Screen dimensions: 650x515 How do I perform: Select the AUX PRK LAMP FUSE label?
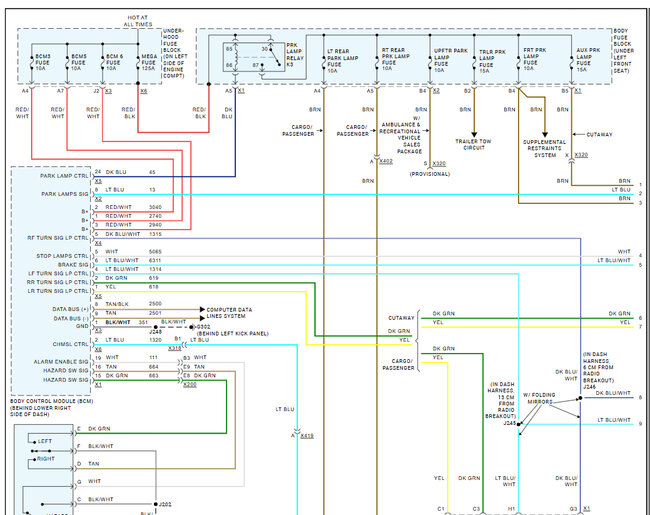588,60
